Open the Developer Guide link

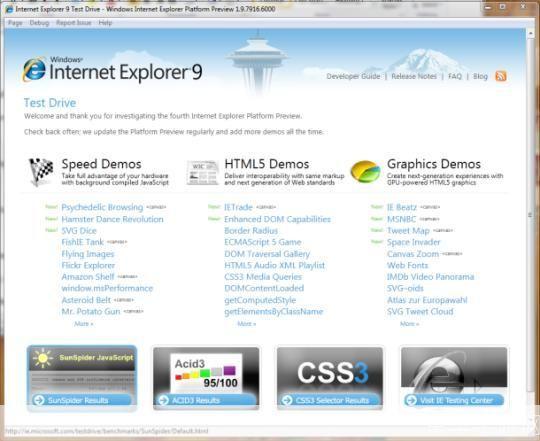353,76
